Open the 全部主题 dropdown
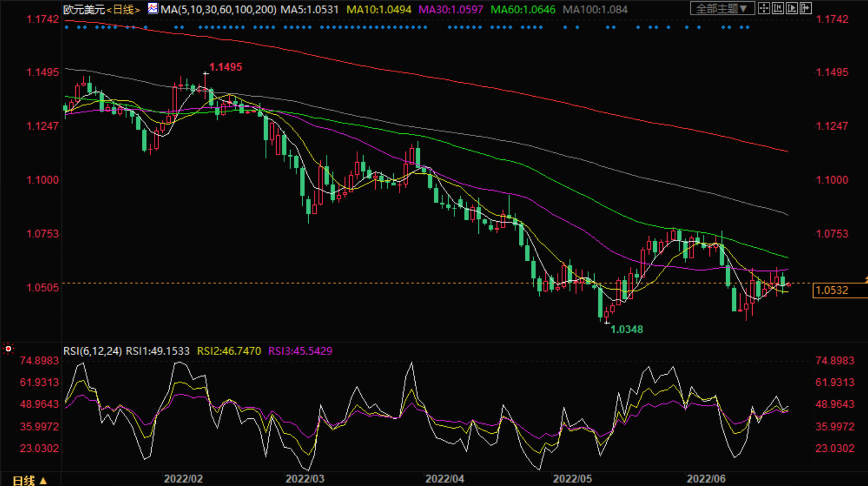 pos(721,9)
